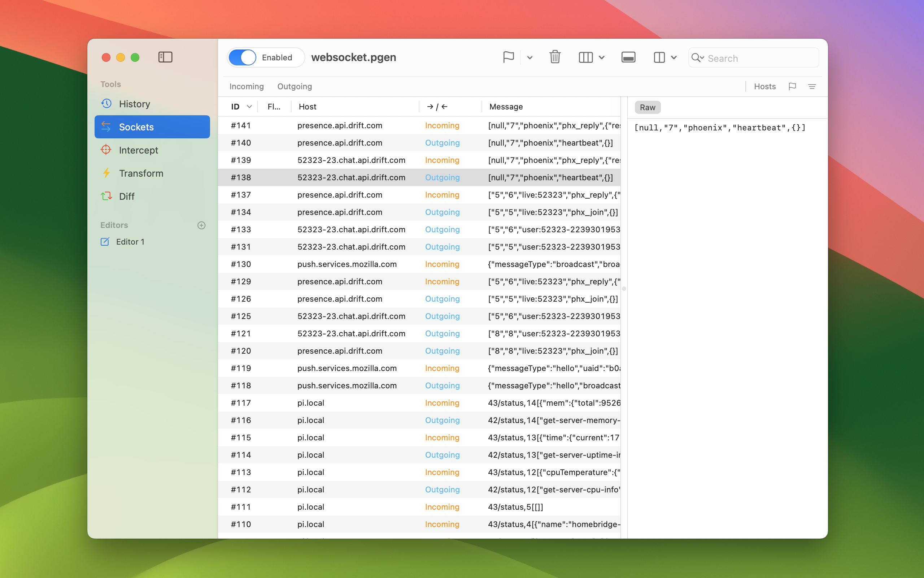Toggle the sidebar visibility icon

click(x=165, y=57)
